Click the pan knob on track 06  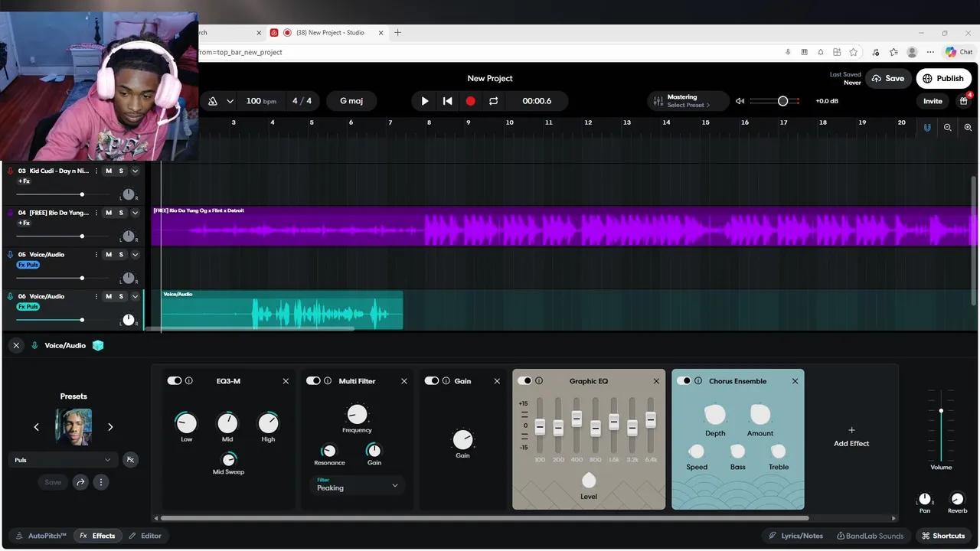click(x=129, y=320)
